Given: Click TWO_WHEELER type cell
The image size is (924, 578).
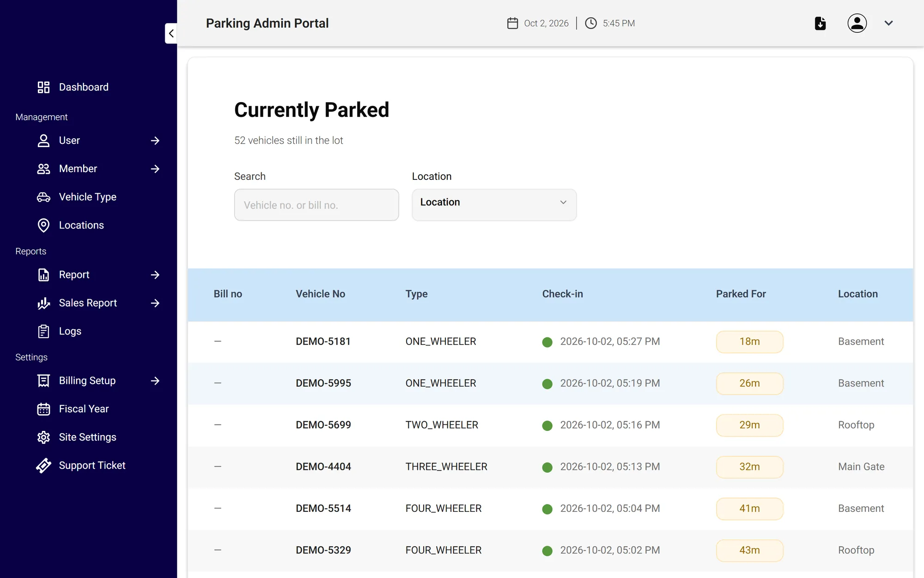Looking at the screenshot, I should tap(442, 425).
